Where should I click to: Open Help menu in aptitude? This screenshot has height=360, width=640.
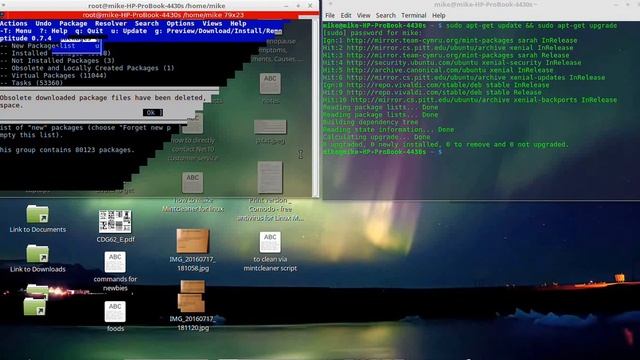coord(238,24)
